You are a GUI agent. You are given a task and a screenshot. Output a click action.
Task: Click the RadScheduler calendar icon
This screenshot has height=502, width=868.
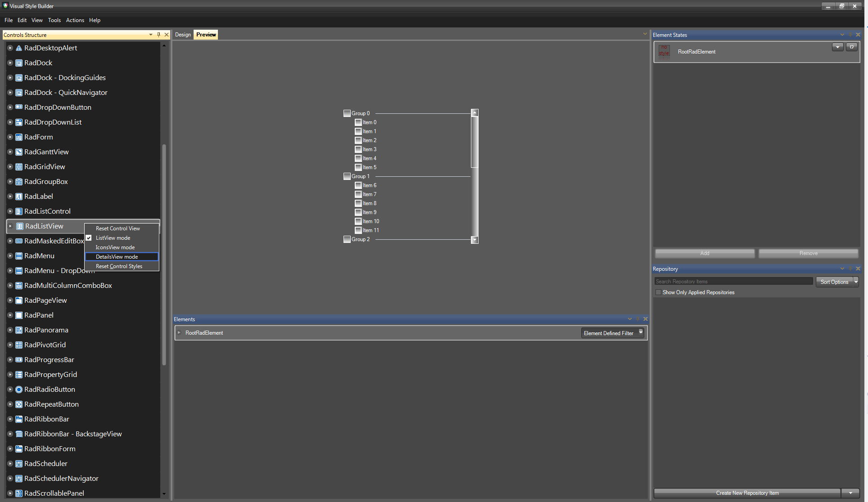pos(19,464)
